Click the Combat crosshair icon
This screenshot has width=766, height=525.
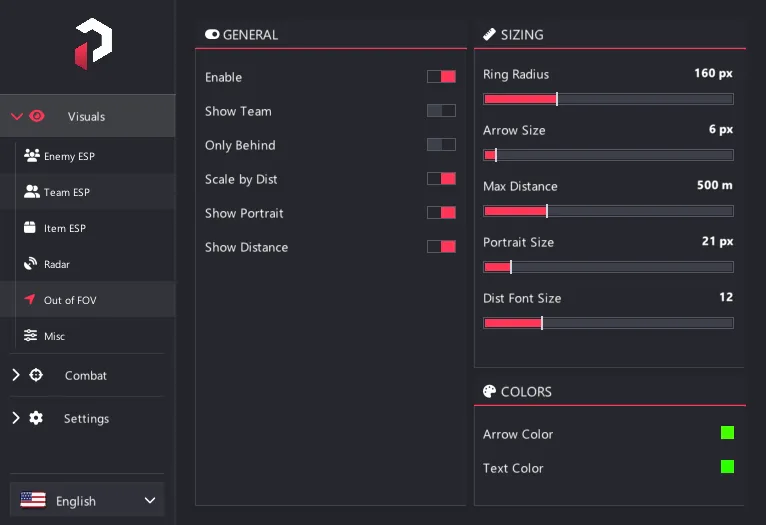coord(36,375)
